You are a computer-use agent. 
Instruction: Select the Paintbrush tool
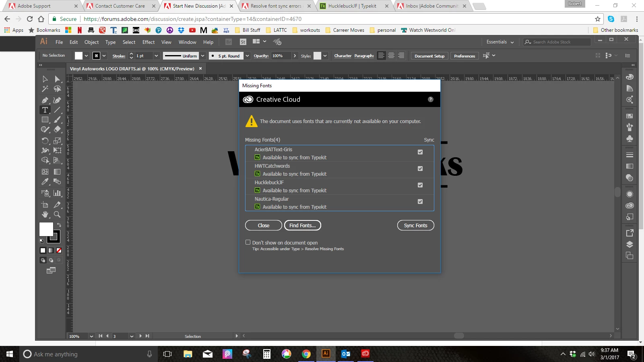click(58, 120)
